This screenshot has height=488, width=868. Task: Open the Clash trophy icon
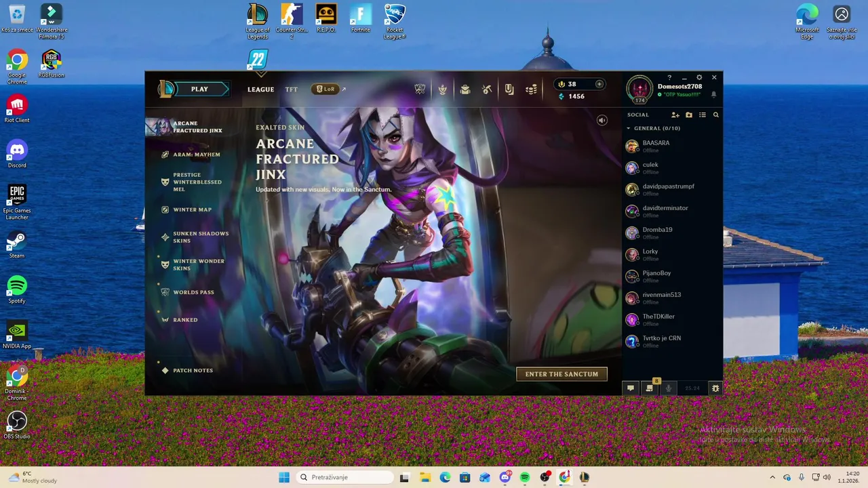[x=420, y=89]
